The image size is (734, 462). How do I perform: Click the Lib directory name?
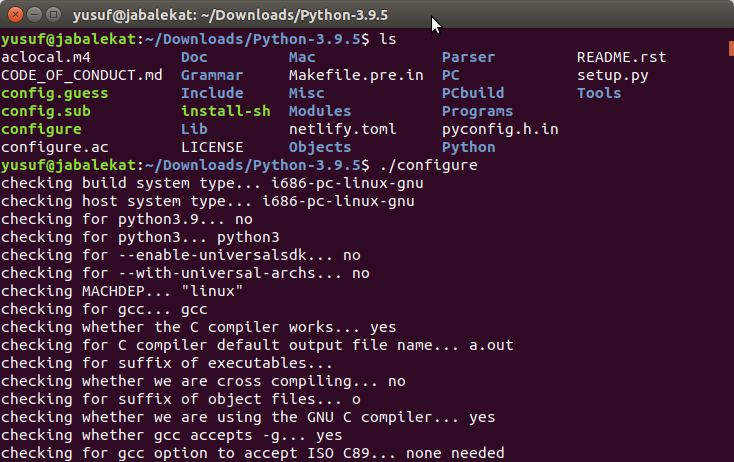pyautogui.click(x=194, y=129)
